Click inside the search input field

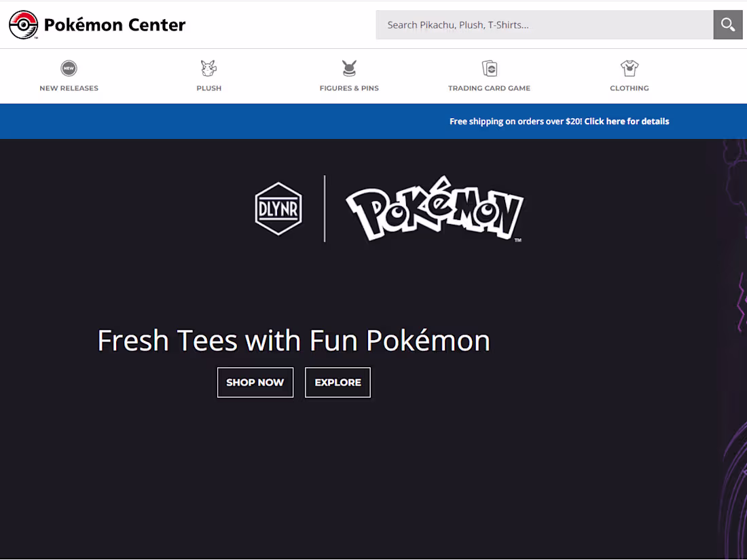[x=543, y=24]
